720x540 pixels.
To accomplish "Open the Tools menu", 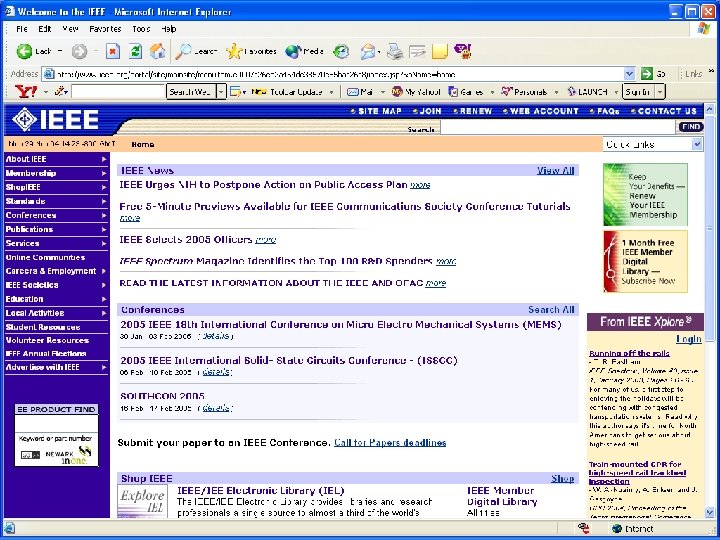I will click(x=141, y=29).
